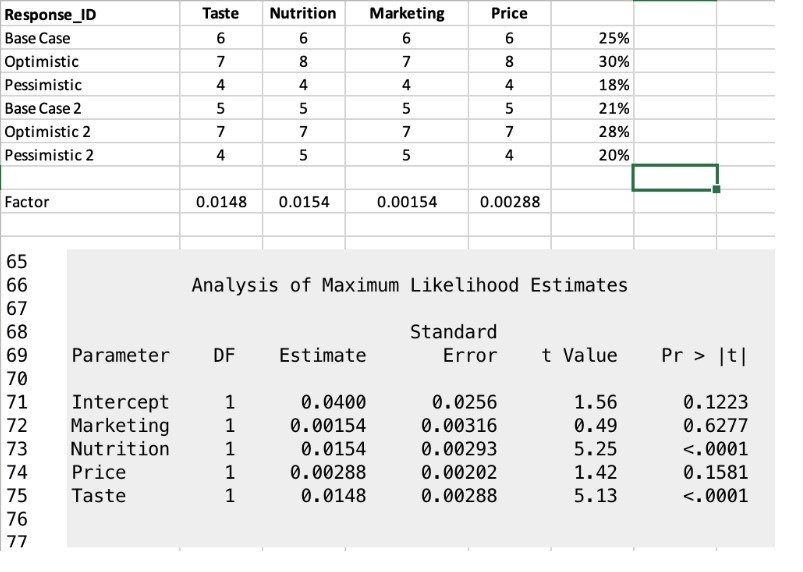Click Taste value 6 in Base Case row
This screenshot has height=572, width=803.
(221, 38)
